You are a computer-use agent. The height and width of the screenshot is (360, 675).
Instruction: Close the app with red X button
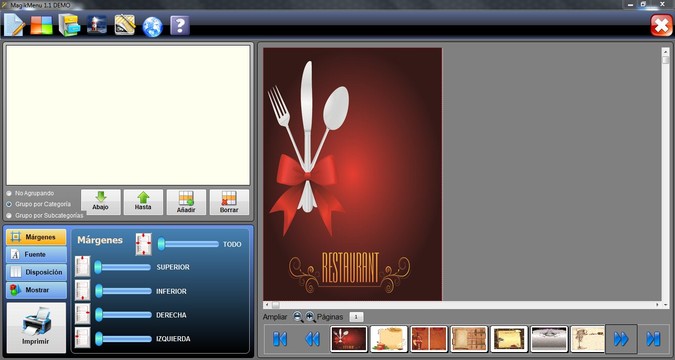tap(661, 25)
